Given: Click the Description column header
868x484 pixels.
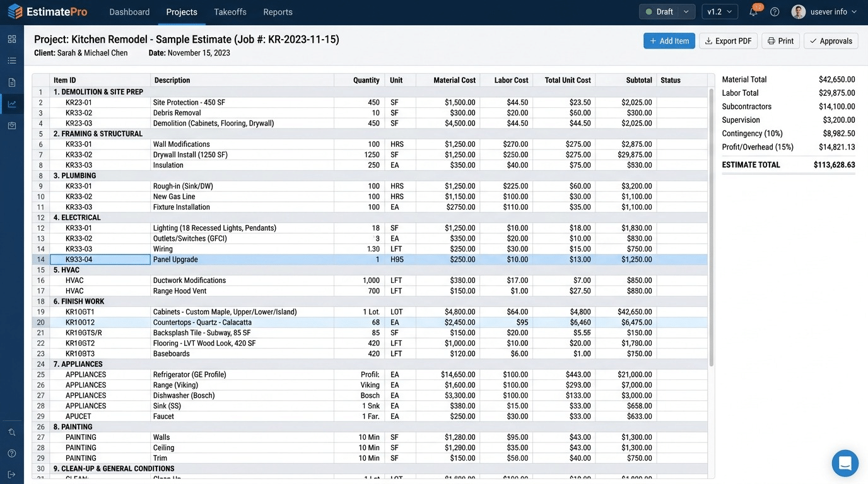Looking at the screenshot, I should pos(242,80).
